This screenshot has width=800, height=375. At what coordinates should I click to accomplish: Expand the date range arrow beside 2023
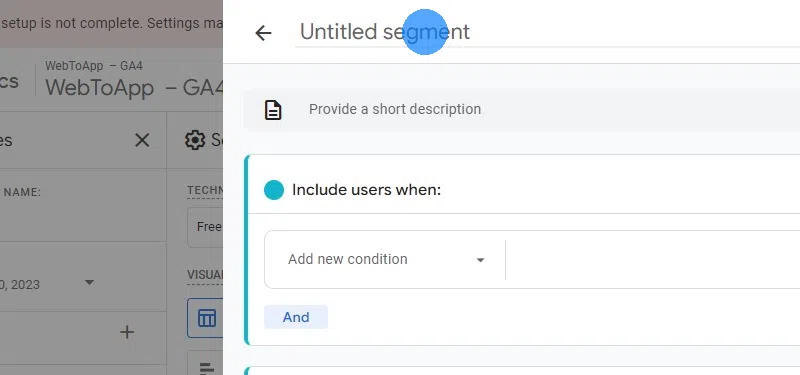point(89,283)
